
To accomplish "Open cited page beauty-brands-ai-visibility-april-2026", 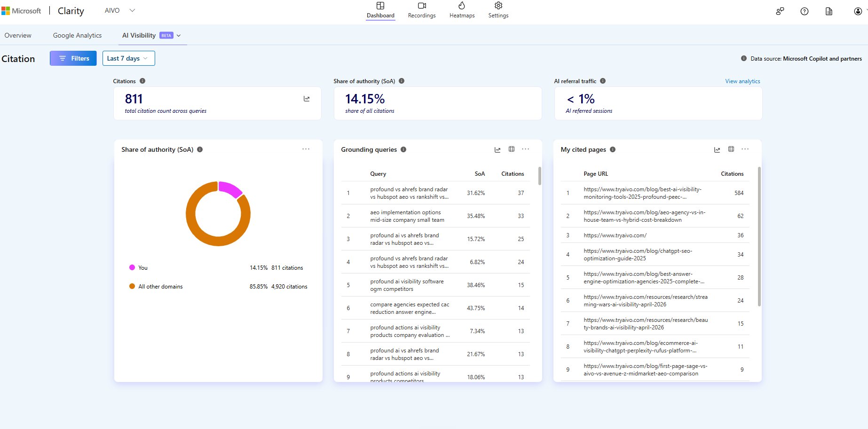I will [646, 324].
